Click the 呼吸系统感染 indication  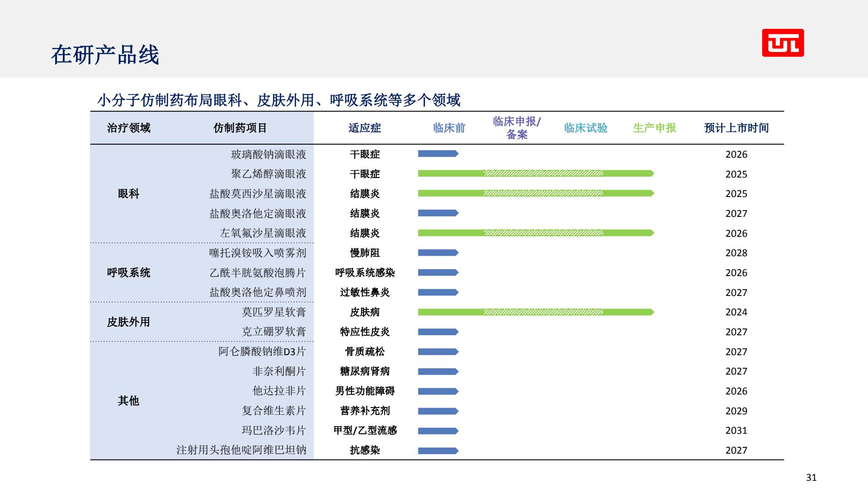click(365, 272)
